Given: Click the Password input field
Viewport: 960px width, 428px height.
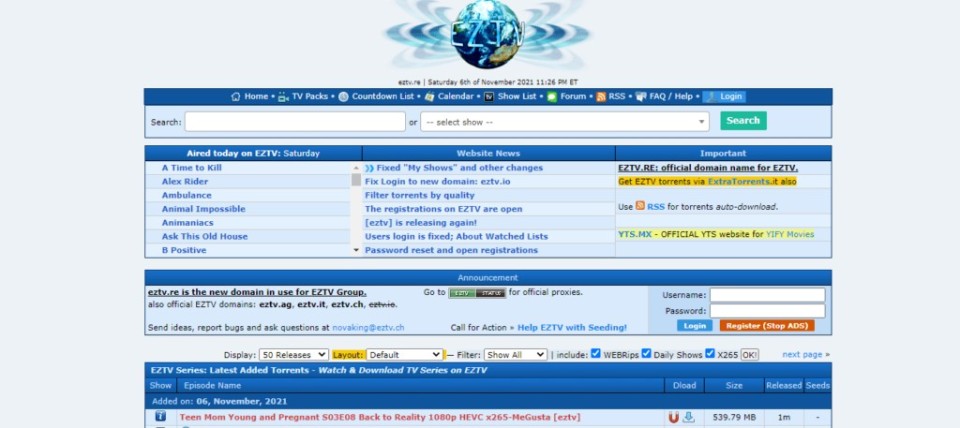Looking at the screenshot, I should pyautogui.click(x=767, y=311).
